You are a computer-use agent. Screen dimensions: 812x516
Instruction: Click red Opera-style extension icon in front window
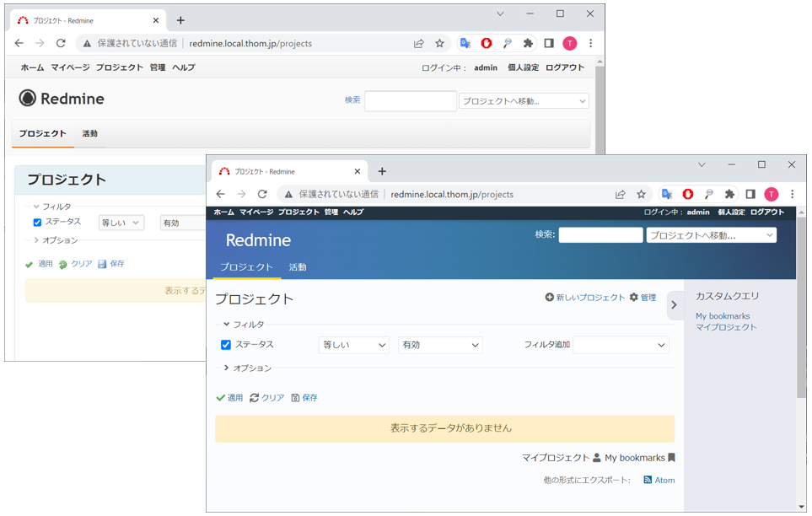click(x=688, y=194)
